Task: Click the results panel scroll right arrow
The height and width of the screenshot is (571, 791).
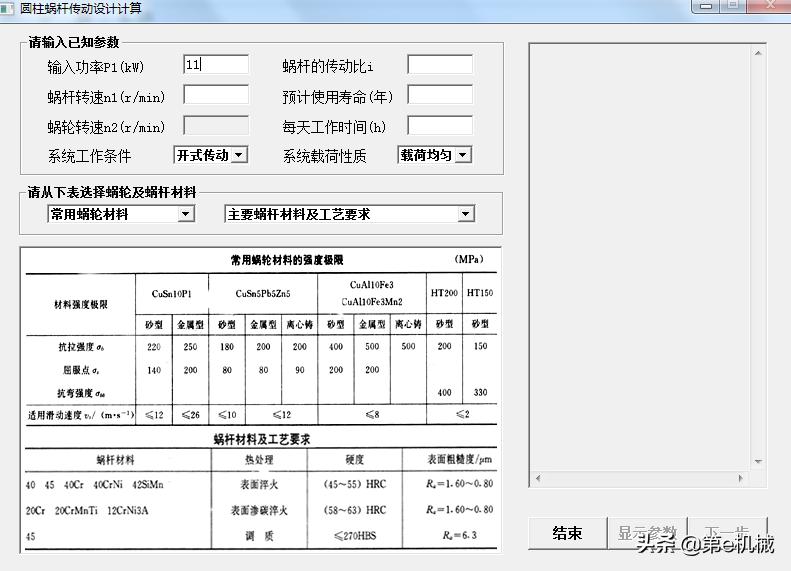Action: click(x=741, y=478)
